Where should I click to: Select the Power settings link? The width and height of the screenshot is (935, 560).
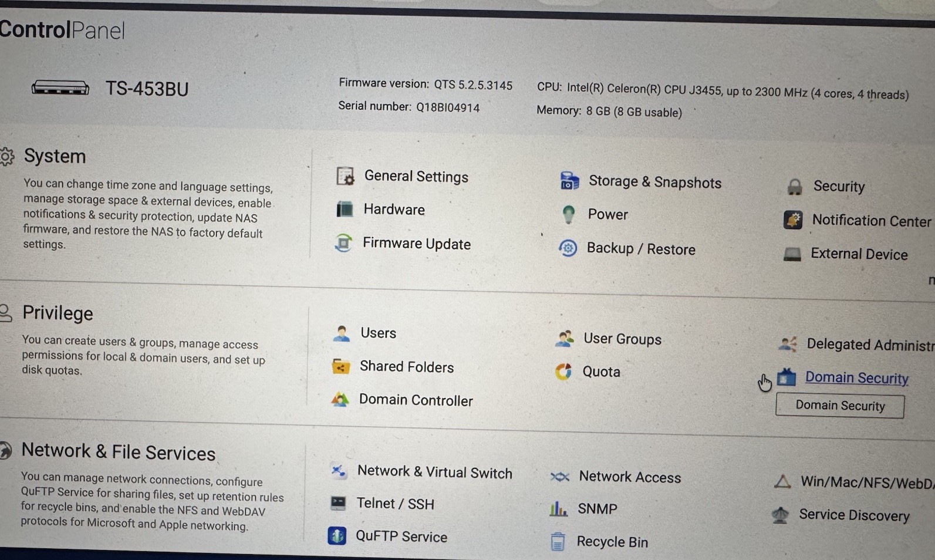click(607, 214)
